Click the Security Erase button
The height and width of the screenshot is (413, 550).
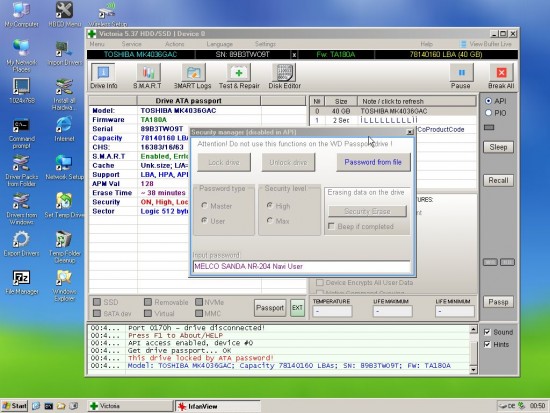click(367, 211)
